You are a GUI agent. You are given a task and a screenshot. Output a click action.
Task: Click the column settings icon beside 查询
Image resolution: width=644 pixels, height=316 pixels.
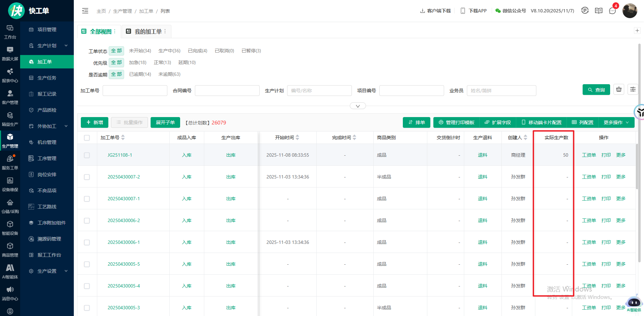pos(633,90)
